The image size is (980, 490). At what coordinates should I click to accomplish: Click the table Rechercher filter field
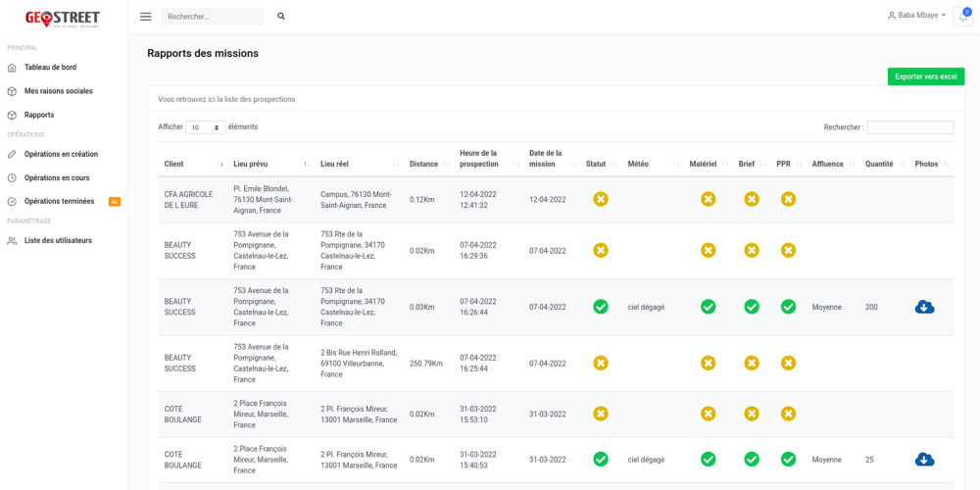pos(909,127)
